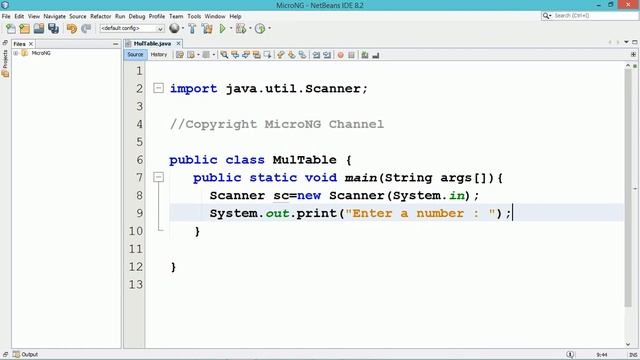
Task: Toggle Rectangular Selection icon
Action: pos(267,55)
